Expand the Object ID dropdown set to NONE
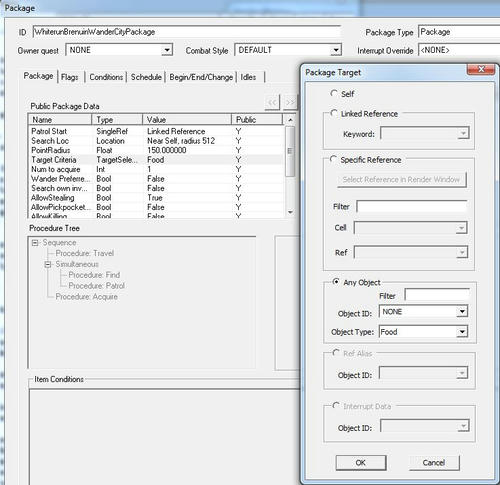This screenshot has width=500, height=485. click(462, 312)
